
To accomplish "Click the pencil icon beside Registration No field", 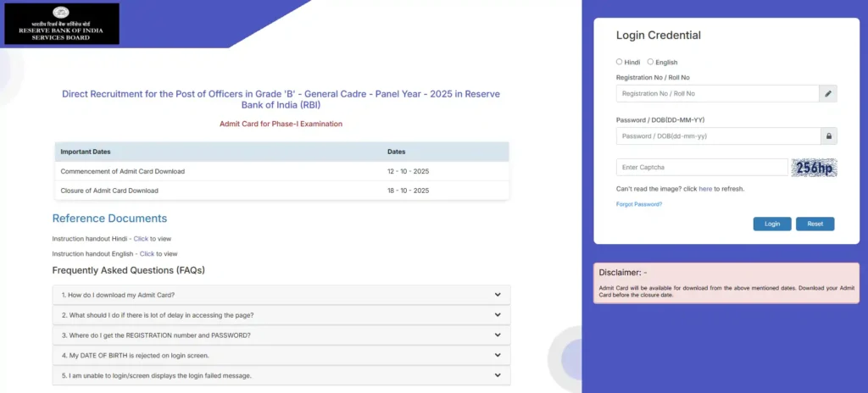I will tap(828, 93).
